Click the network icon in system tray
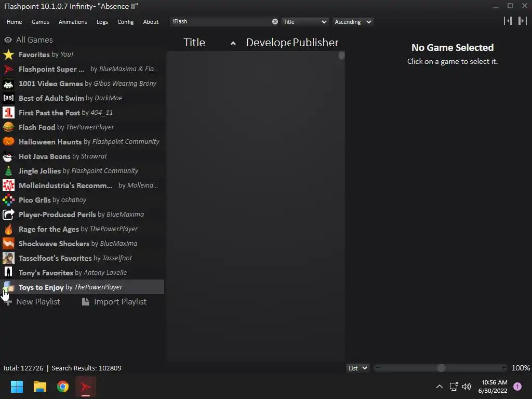532x399 pixels. (x=454, y=387)
